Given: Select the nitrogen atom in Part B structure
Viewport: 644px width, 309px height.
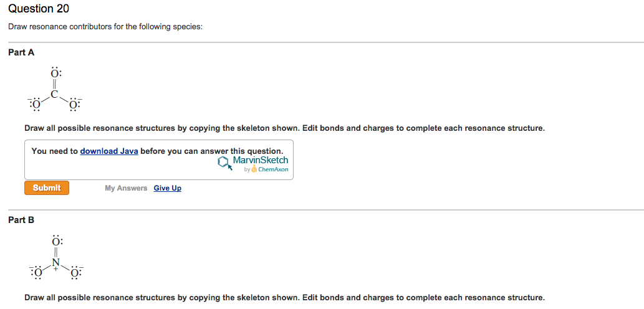Looking at the screenshot, I should 55,262.
